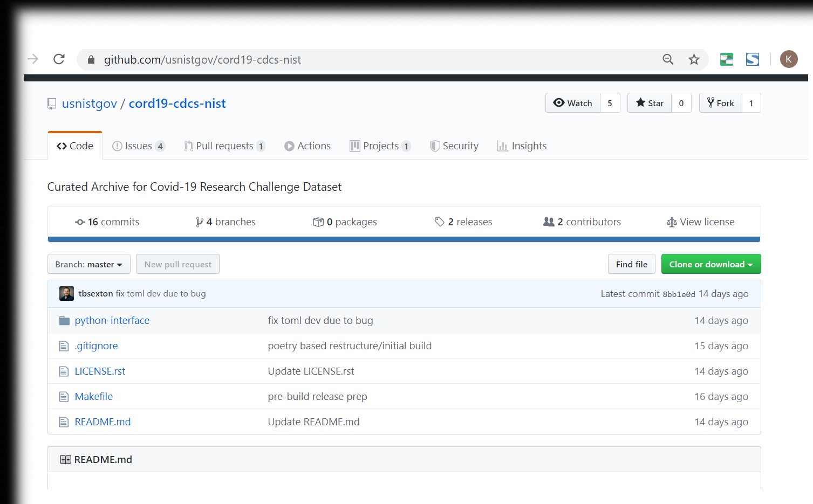The image size is (813, 504).
Task: View the 16 commits history
Action: point(107,222)
